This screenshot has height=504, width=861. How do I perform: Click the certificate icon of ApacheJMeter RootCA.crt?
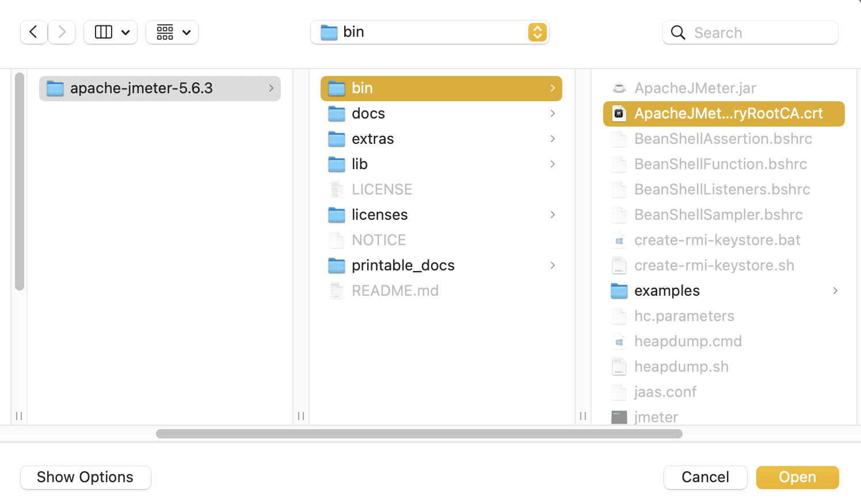[x=619, y=114]
